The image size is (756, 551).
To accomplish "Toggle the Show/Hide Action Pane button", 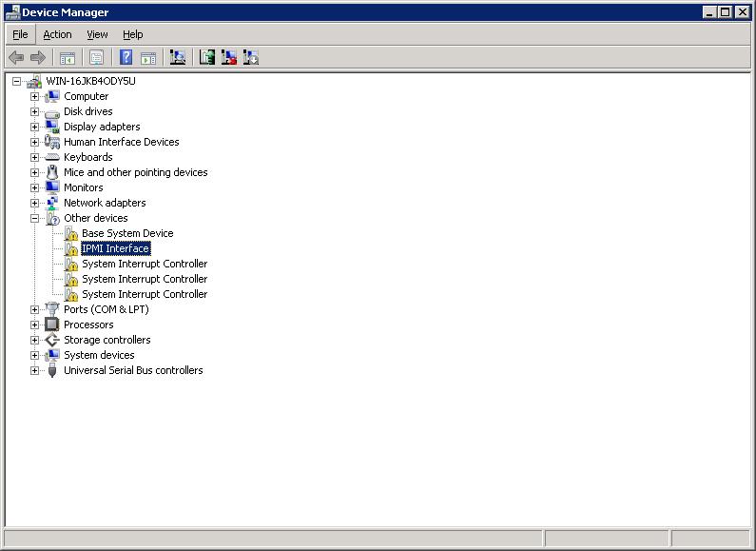I will pos(148,58).
